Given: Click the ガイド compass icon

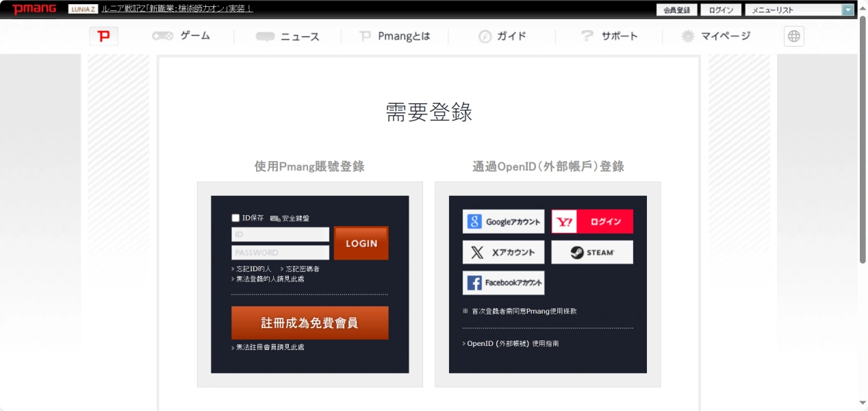Looking at the screenshot, I should [484, 36].
